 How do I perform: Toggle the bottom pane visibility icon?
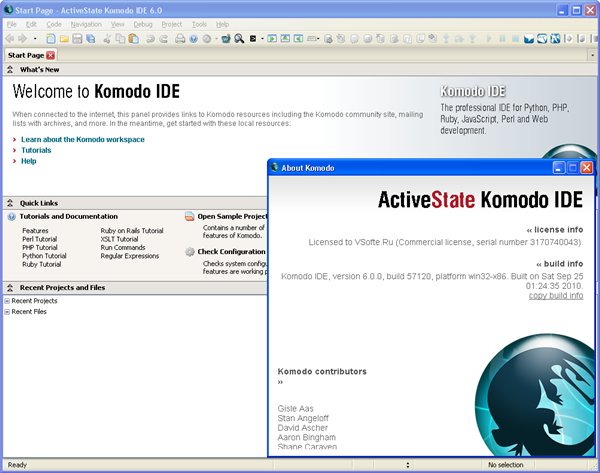click(285, 39)
